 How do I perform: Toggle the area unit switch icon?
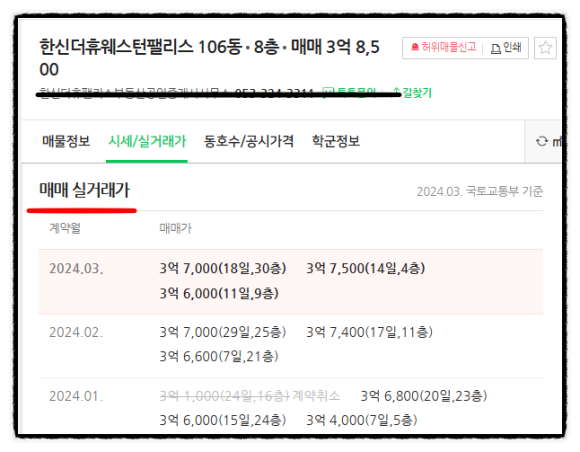click(542, 141)
